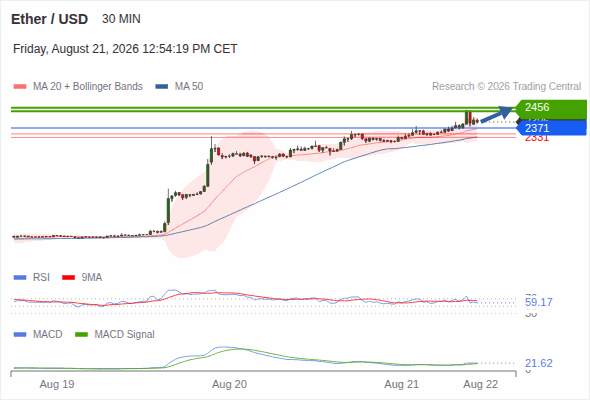Click the Aug 22 date marker
The image size is (590, 400).
tap(481, 384)
